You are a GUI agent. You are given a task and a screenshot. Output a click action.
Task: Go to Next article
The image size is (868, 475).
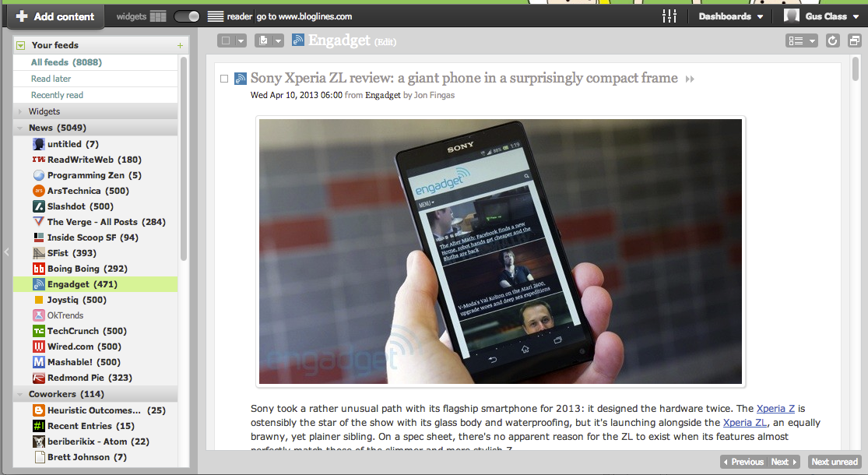coord(783,462)
